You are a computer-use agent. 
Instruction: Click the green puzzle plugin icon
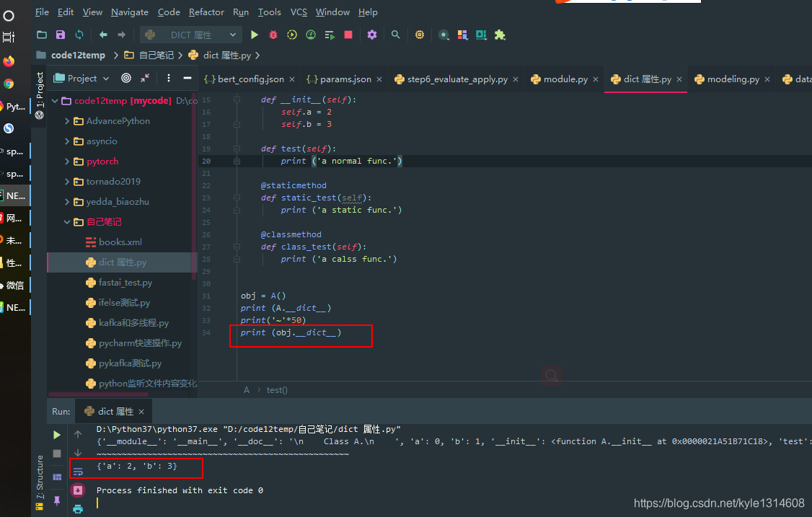point(500,35)
